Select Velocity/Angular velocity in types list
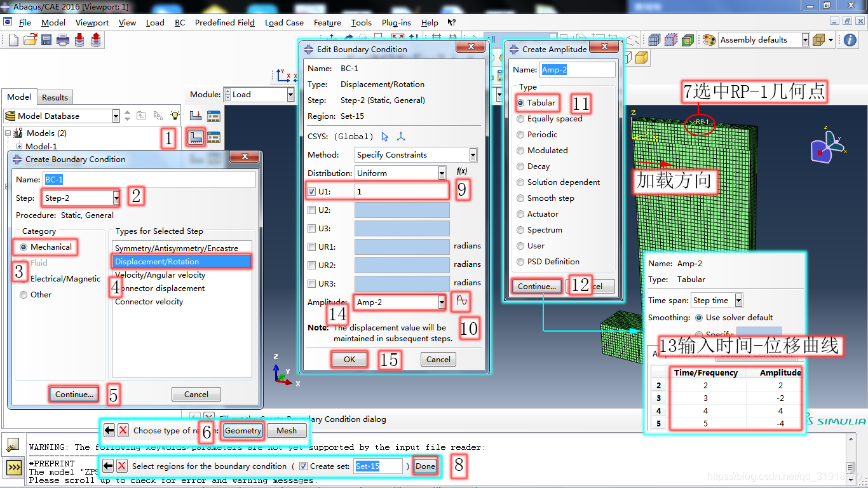This screenshot has height=488, width=868. 160,275
